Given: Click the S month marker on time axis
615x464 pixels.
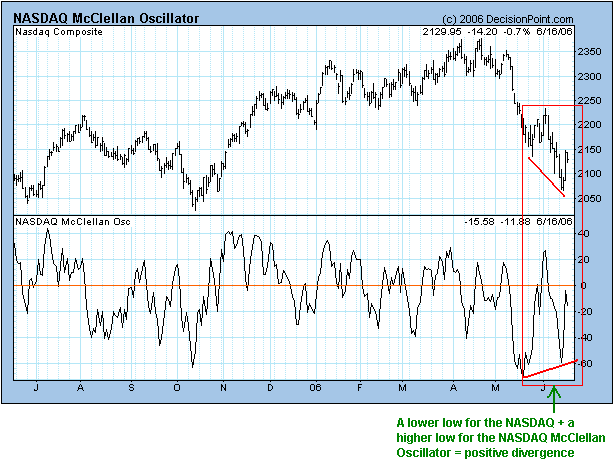Looking at the screenshot, I should (132, 386).
